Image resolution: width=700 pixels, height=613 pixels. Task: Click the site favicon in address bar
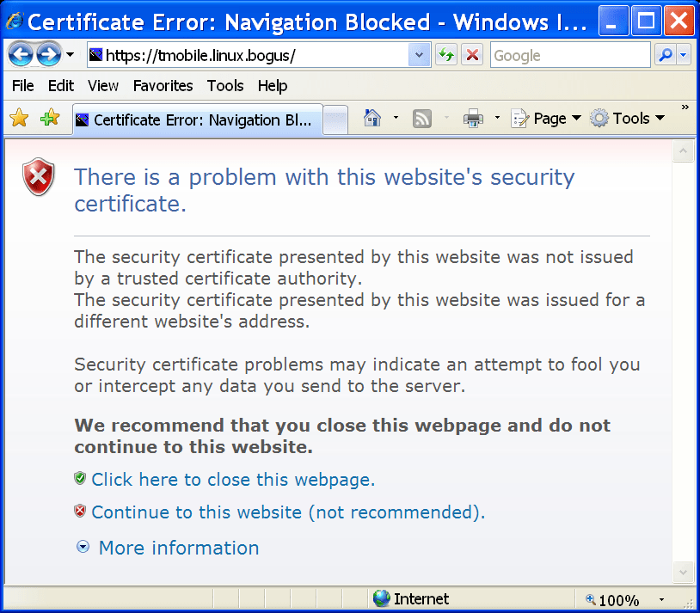pyautogui.click(x=96, y=55)
